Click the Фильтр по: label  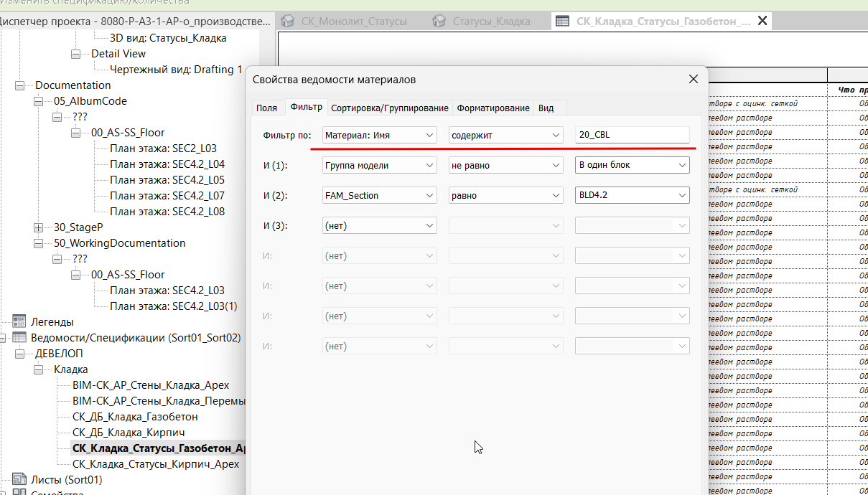pyautogui.click(x=287, y=135)
